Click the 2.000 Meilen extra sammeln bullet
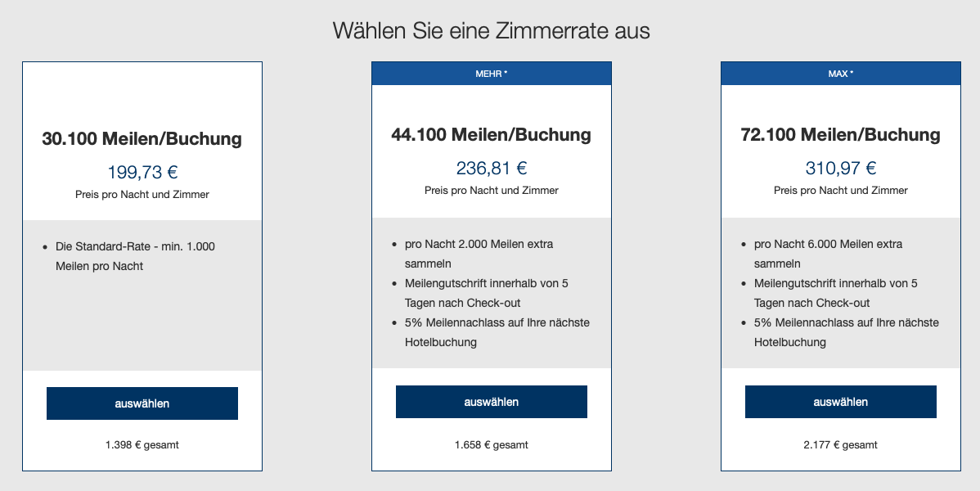This screenshot has width=980, height=491. 479,254
